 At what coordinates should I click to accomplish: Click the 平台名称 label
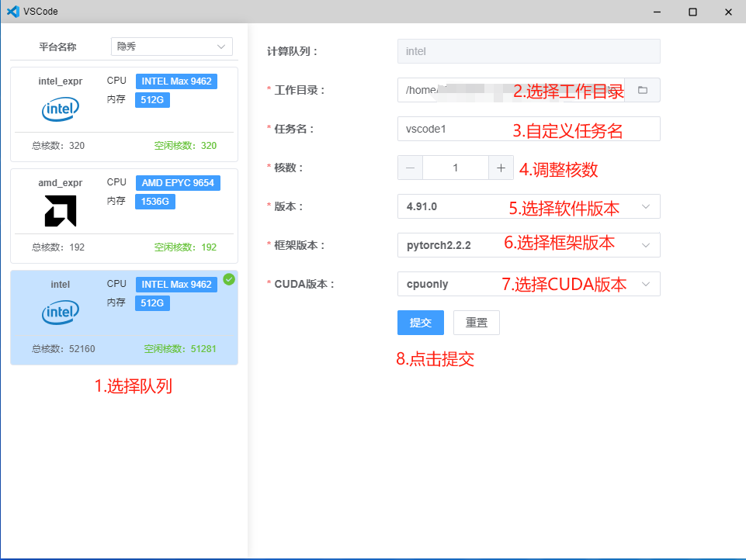pyautogui.click(x=57, y=47)
